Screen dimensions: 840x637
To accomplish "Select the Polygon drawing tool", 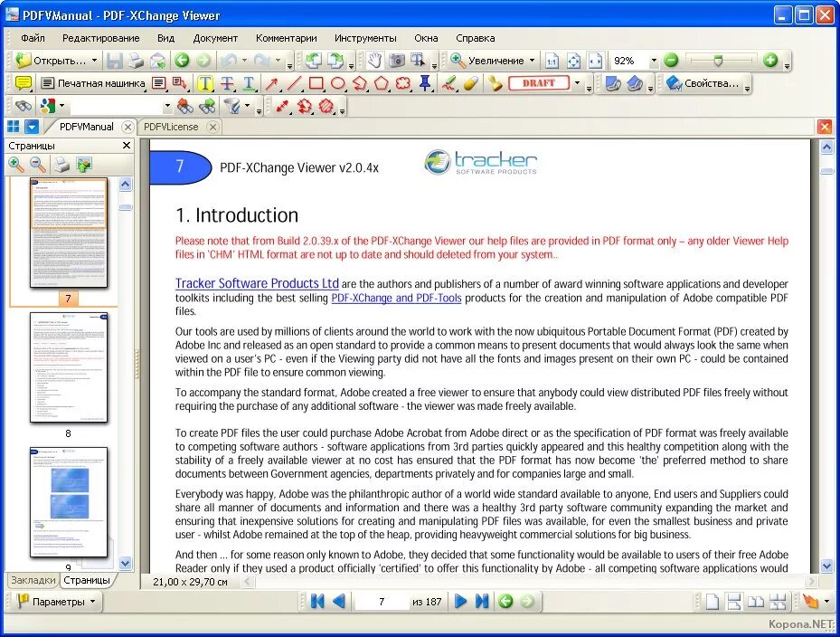I will 381,83.
